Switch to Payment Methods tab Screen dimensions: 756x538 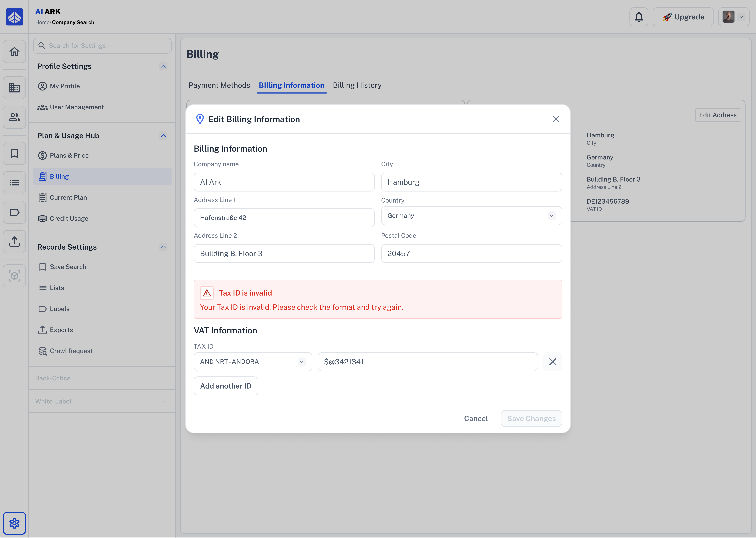219,86
